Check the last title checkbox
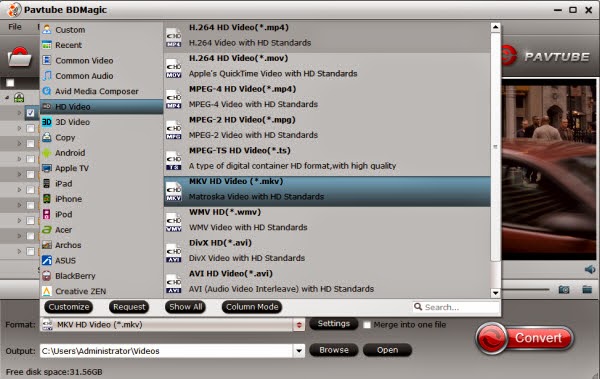Image resolution: width=600 pixels, height=379 pixels. pos(31,251)
